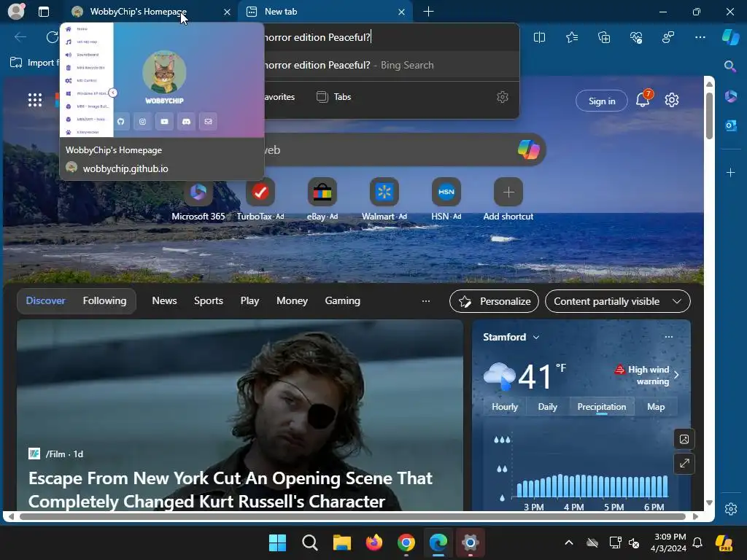Screen dimensions: 747x560
Task: Open the Edge profile avatar
Action: tap(16, 12)
